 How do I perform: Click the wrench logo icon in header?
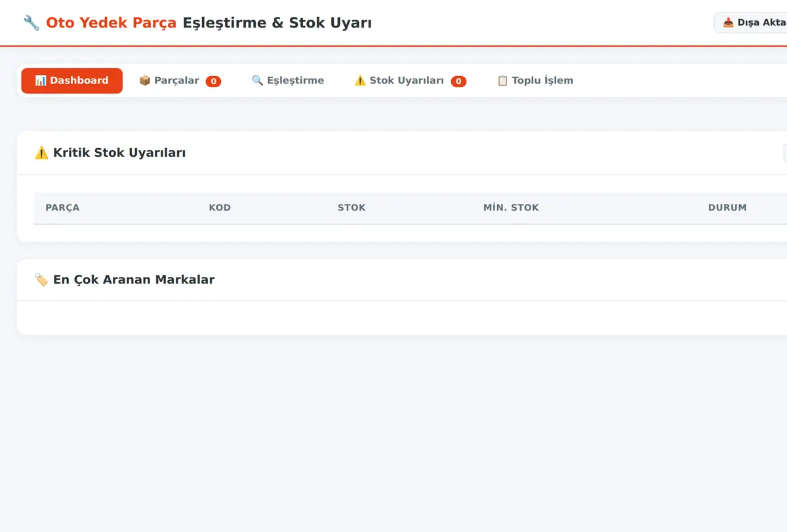click(x=31, y=23)
